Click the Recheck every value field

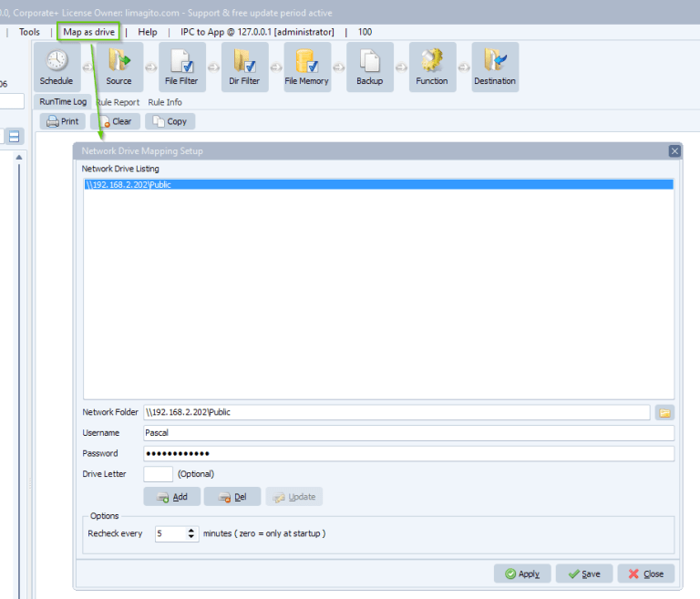pyautogui.click(x=171, y=533)
